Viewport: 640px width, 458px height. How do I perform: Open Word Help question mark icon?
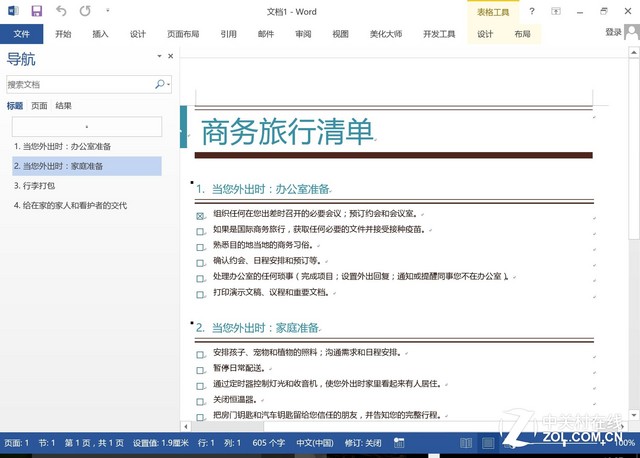[559, 11]
